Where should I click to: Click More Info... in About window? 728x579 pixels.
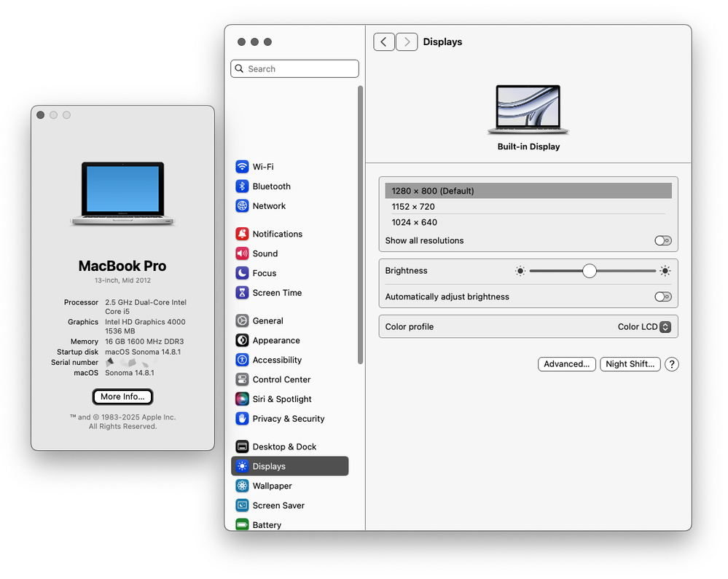click(x=122, y=397)
